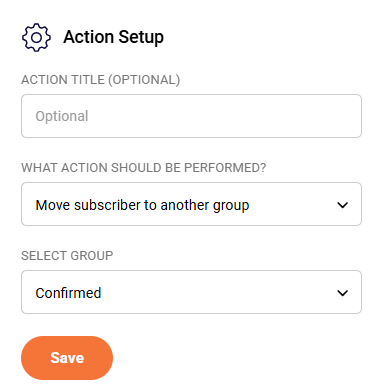Expand the list of subscriber groups
The width and height of the screenshot is (383, 385).
[191, 292]
